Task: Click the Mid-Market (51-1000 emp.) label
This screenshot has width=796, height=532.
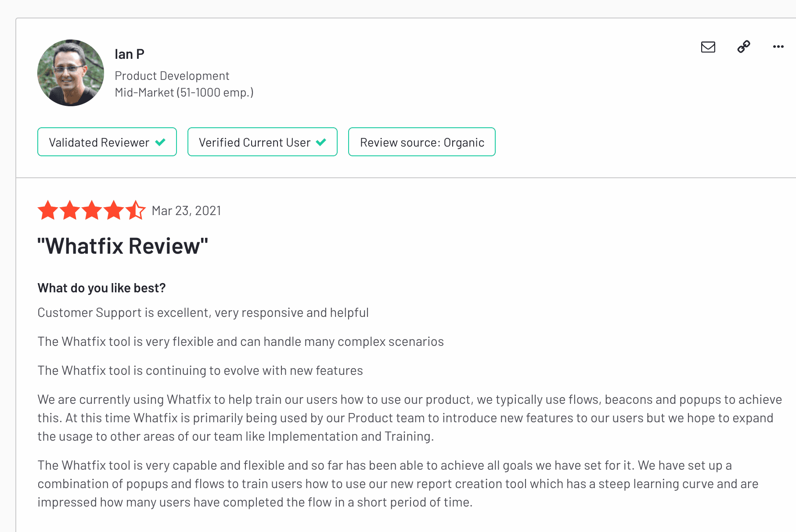Action: 184,93
